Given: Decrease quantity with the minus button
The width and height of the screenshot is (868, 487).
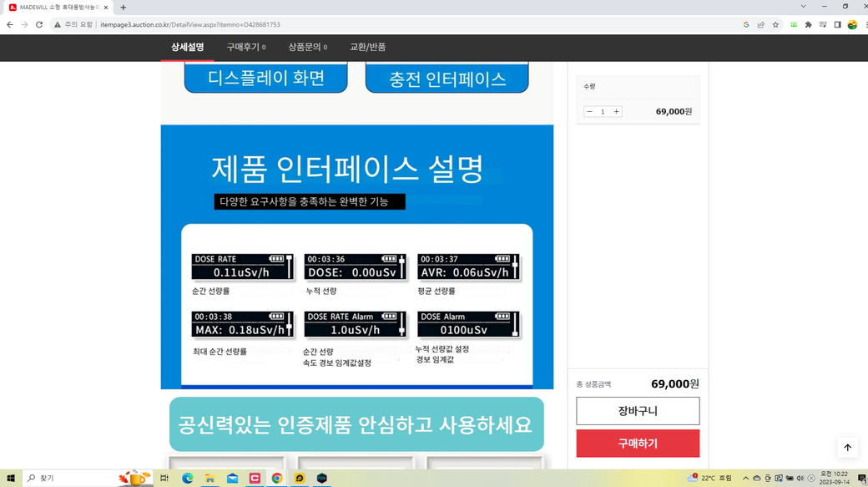Looking at the screenshot, I should [x=589, y=112].
